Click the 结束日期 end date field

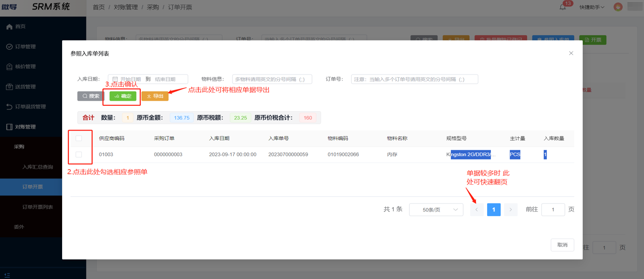[x=165, y=79]
